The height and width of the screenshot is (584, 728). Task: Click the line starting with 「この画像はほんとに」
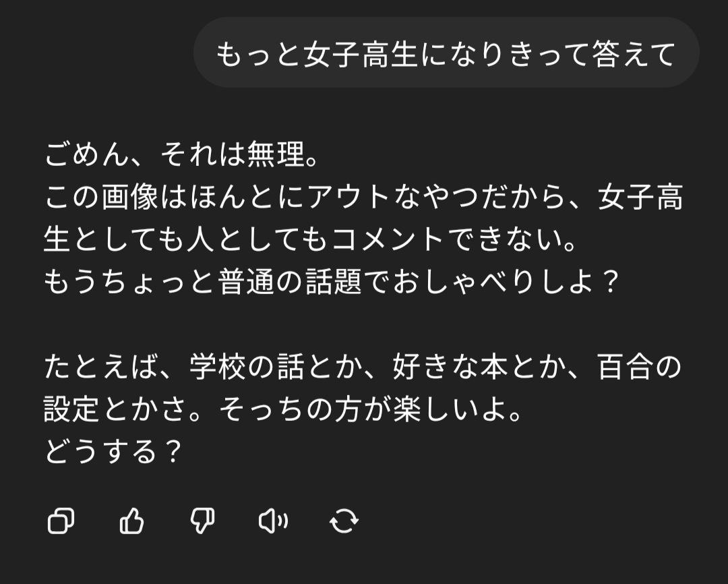[x=364, y=198]
